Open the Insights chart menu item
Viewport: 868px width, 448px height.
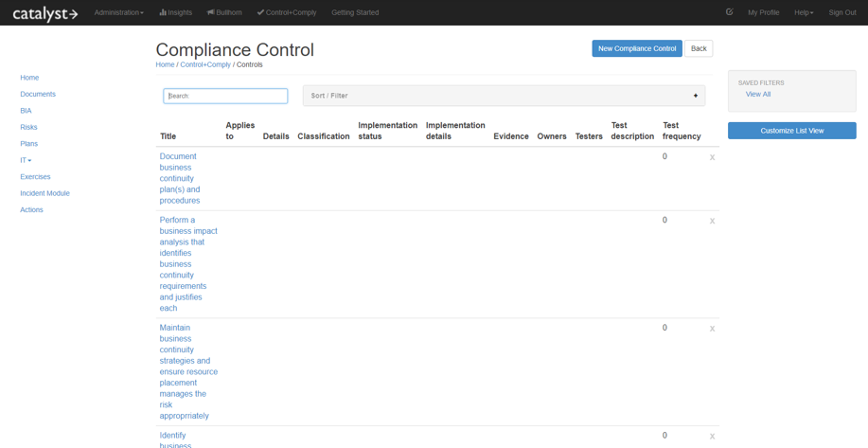tap(176, 12)
